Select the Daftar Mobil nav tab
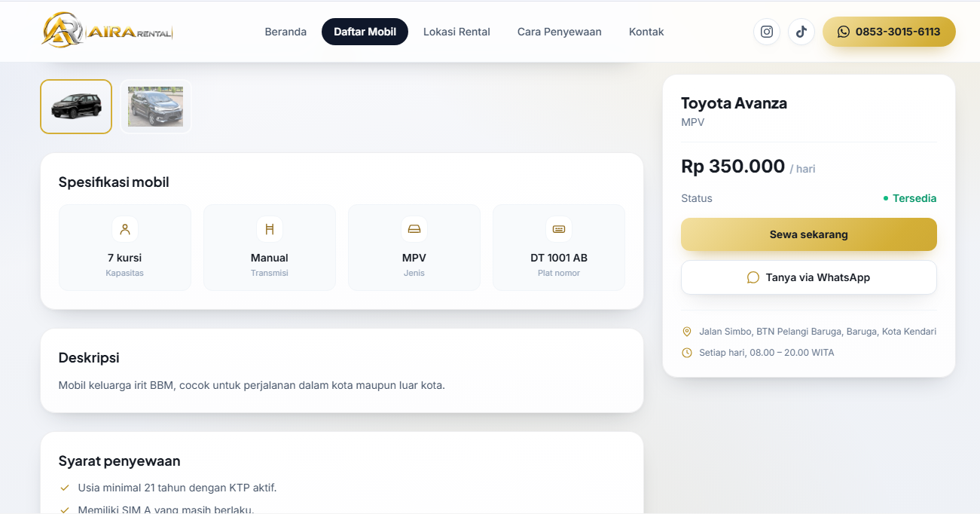The height and width of the screenshot is (514, 980). (365, 32)
